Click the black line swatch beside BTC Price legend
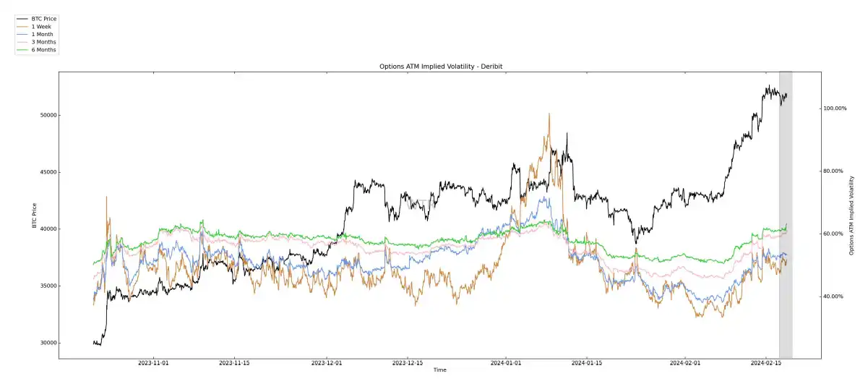 pos(22,18)
